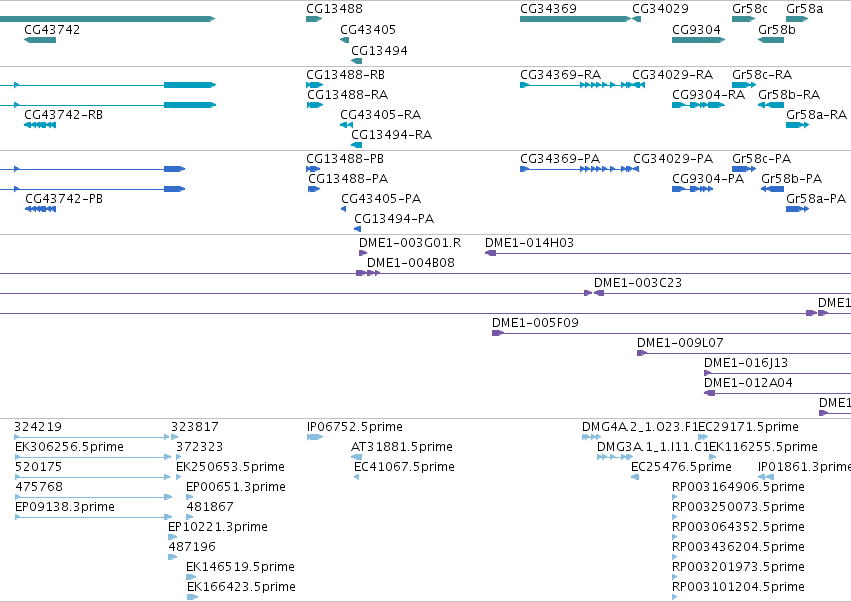Select transcript CG34369-RA label
This screenshot has width=851, height=602.
[560, 75]
